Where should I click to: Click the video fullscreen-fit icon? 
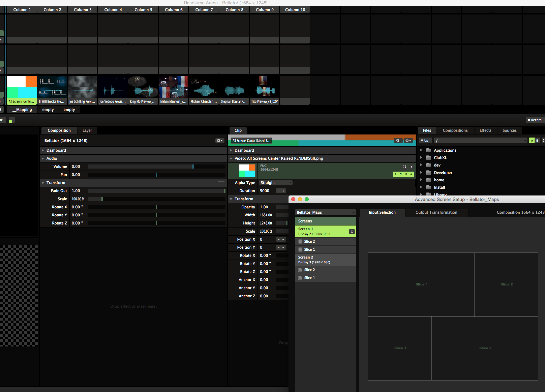tap(404, 167)
